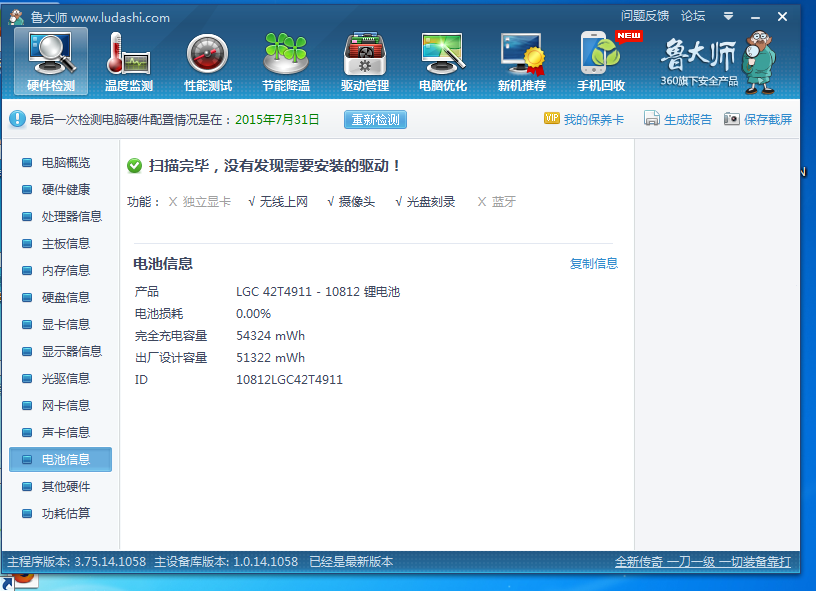
Task: Click the 蓝牙 feature label
Action: click(504, 202)
